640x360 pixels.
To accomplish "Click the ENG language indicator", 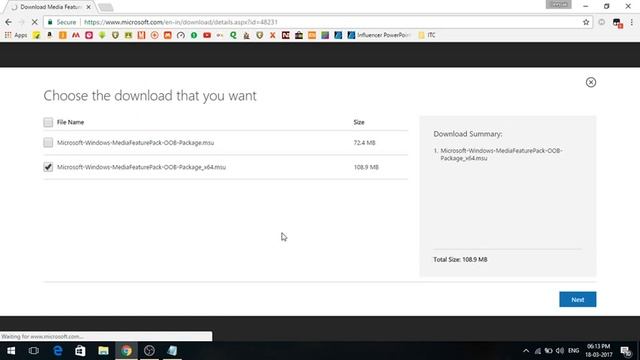I will click(573, 351).
